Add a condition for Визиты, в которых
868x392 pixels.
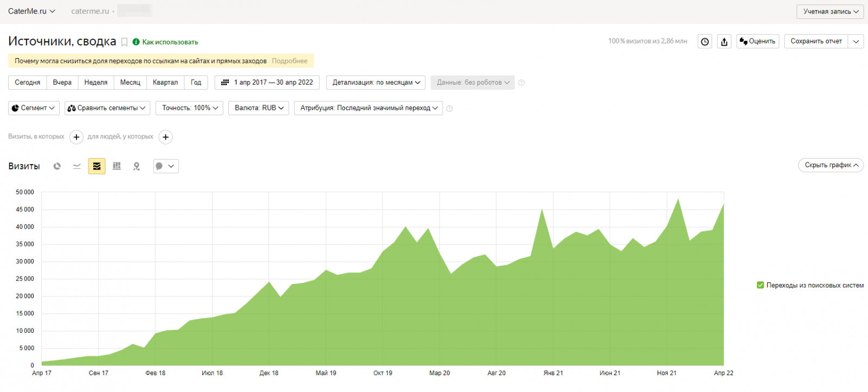pyautogui.click(x=76, y=137)
